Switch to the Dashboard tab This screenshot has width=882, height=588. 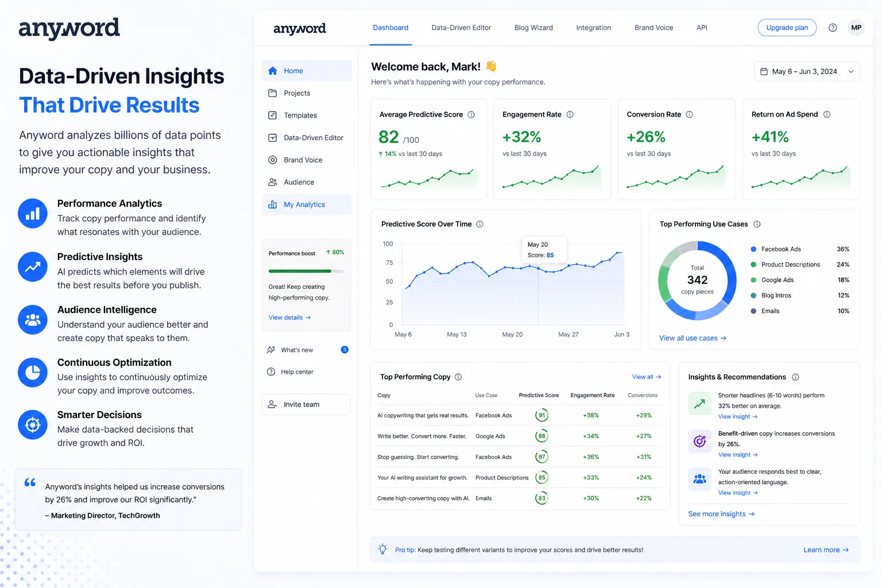click(x=390, y=28)
